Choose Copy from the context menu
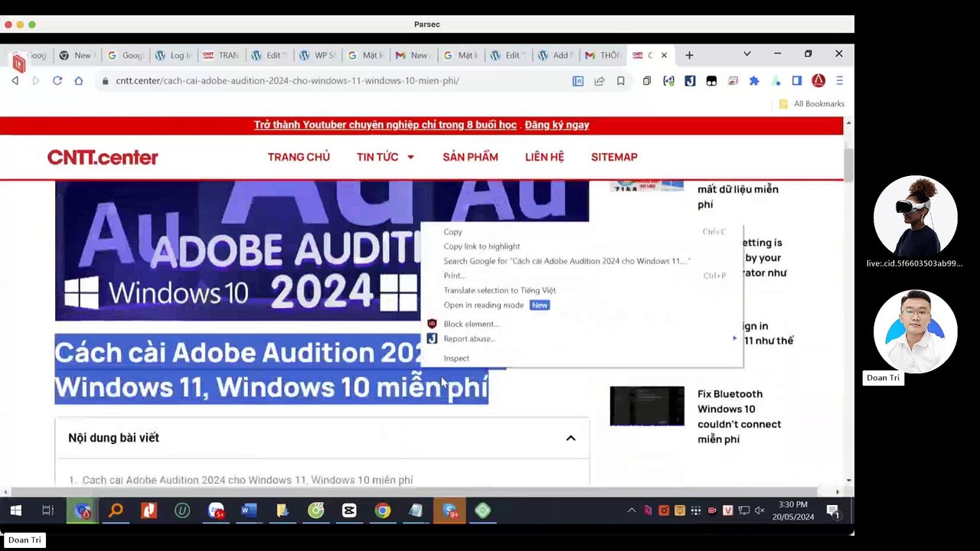This screenshot has width=980, height=551. [582, 232]
